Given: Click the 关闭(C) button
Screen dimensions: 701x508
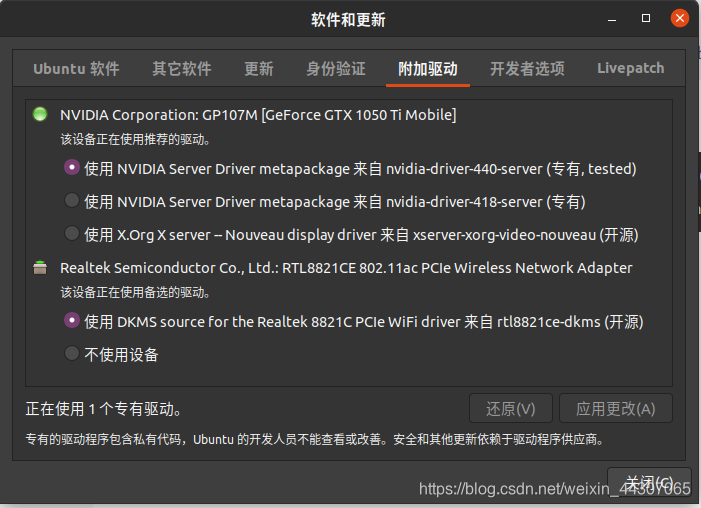Looking at the screenshot, I should [x=649, y=483].
